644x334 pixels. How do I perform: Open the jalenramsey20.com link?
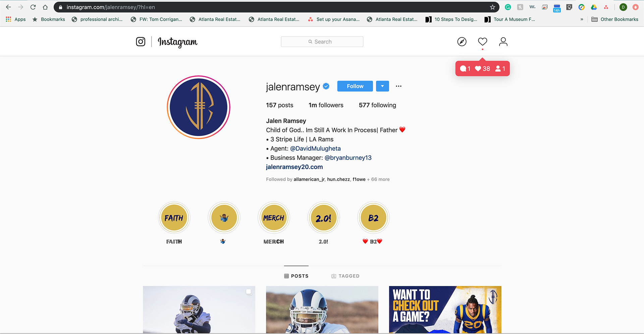click(294, 167)
